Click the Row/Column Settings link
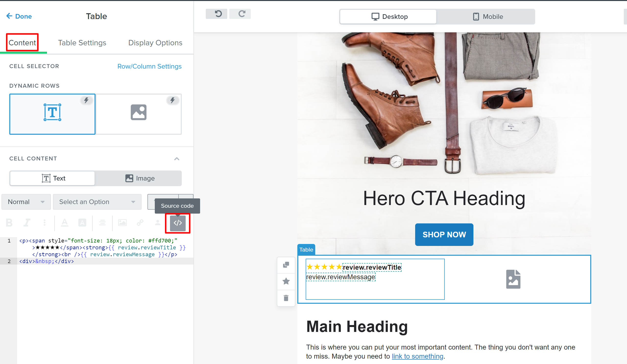 click(x=149, y=66)
